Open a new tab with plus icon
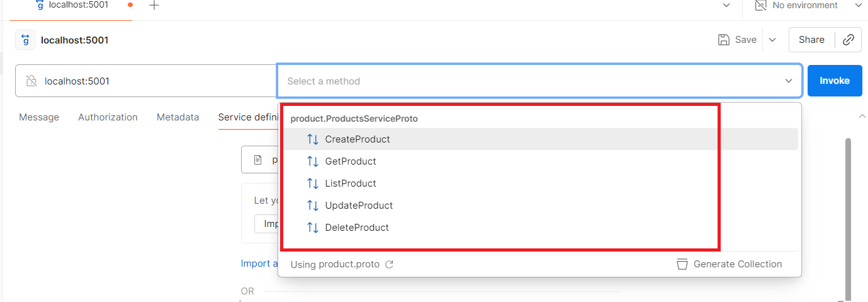This screenshot has height=302, width=868. coord(154,5)
